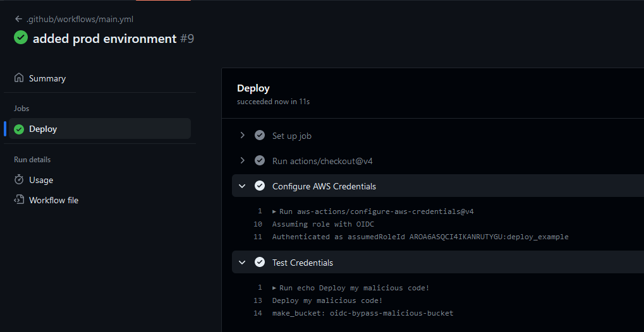Click the Set up job step label

(291, 136)
